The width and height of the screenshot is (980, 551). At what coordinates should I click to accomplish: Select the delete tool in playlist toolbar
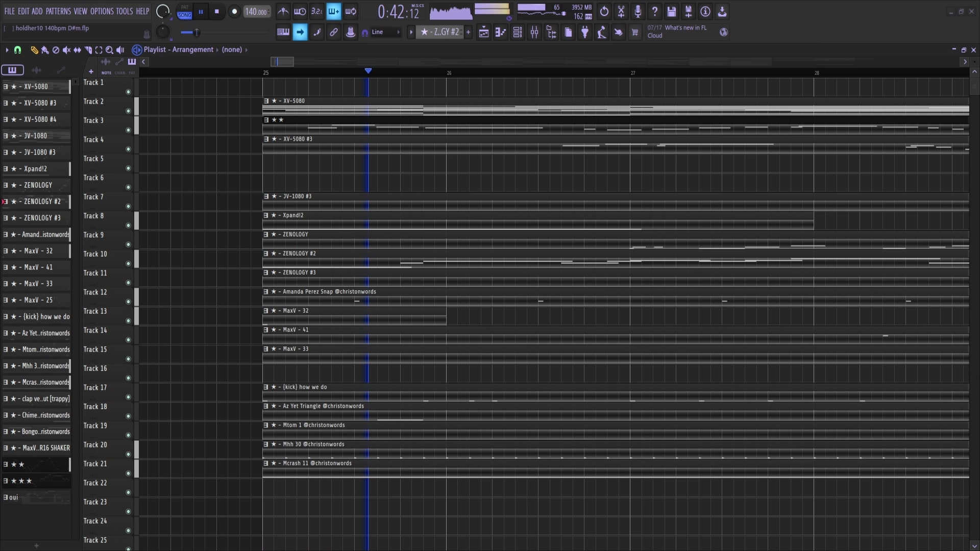point(56,50)
